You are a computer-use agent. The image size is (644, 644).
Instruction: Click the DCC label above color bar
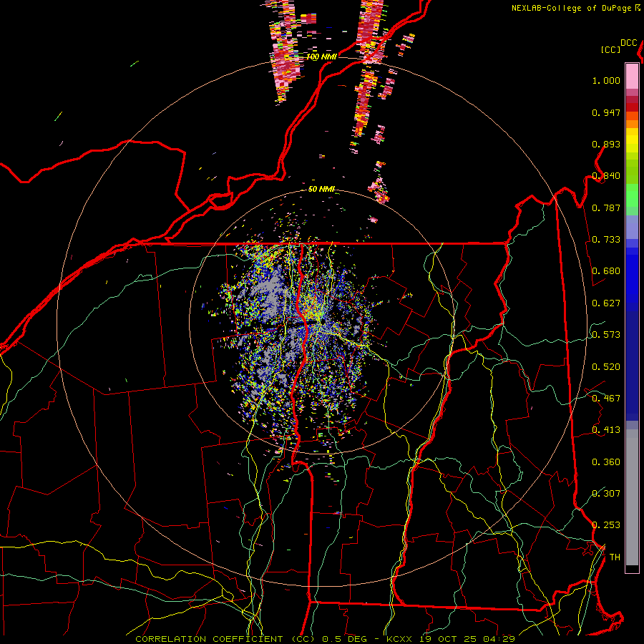(x=629, y=43)
